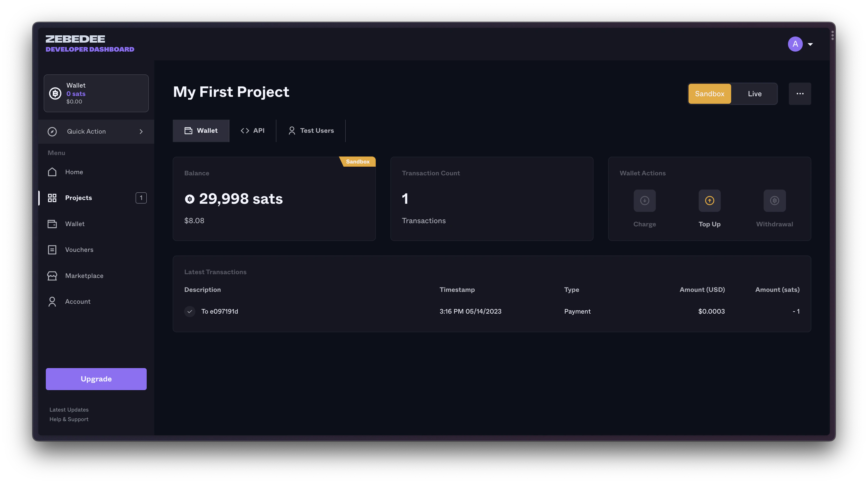This screenshot has width=868, height=484.
Task: Select the Withdrawal wallet action icon
Action: [774, 200]
